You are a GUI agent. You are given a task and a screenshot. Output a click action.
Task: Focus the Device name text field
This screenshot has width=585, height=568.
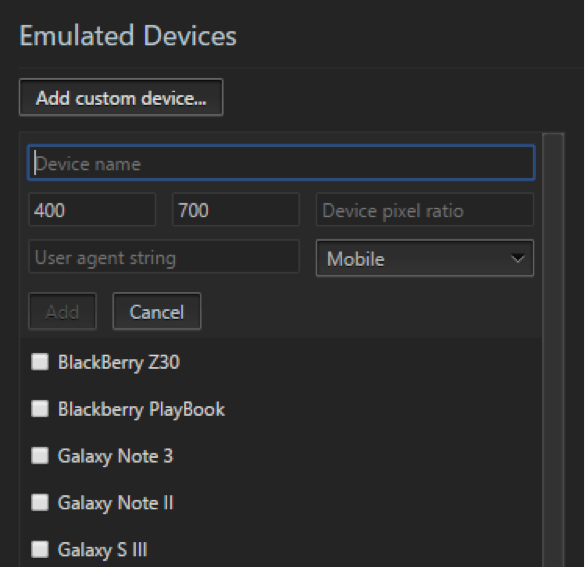[282, 163]
